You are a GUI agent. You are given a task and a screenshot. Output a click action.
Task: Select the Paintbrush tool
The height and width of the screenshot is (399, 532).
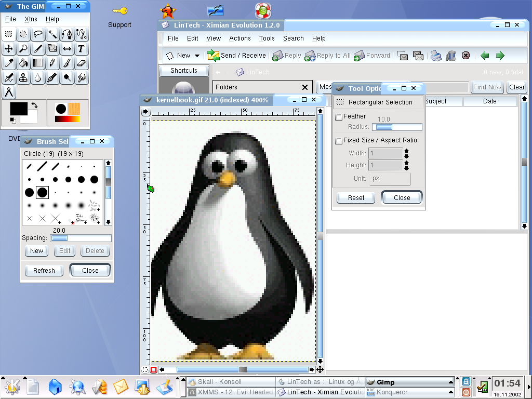click(67, 63)
